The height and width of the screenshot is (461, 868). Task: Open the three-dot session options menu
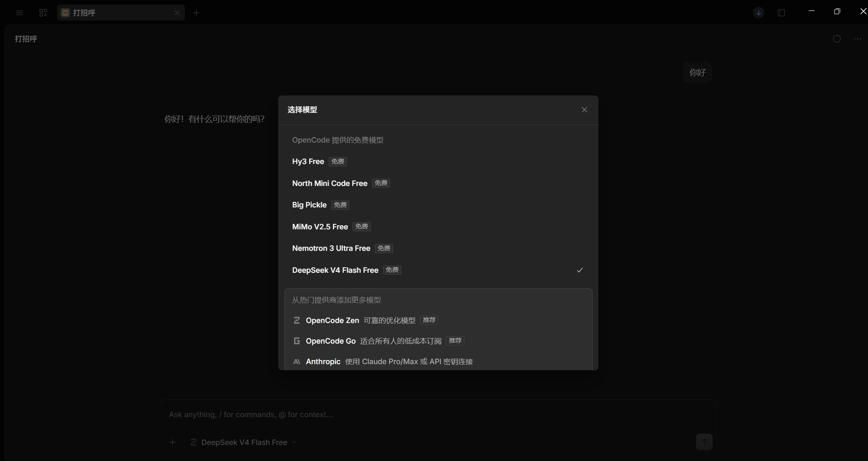857,39
